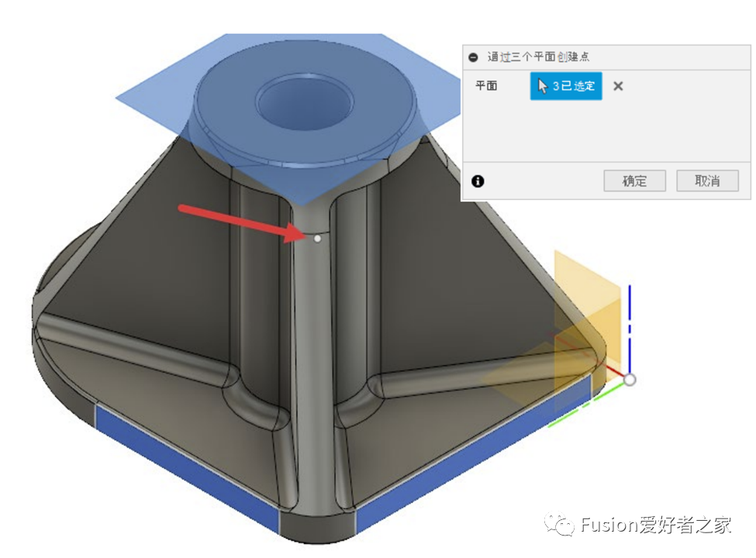
Task: Open the info icon in dialog
Action: pyautogui.click(x=478, y=181)
